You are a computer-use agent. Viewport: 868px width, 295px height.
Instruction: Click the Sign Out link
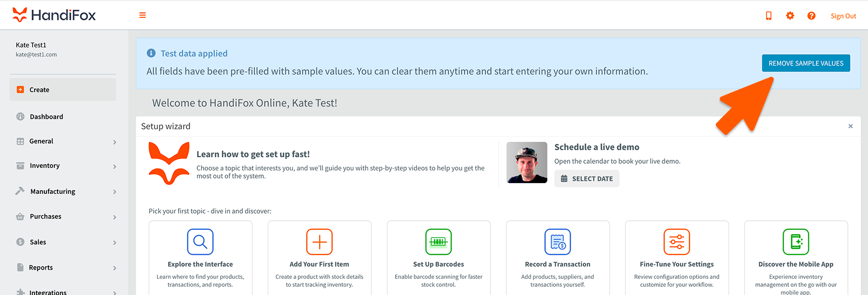coord(844,16)
